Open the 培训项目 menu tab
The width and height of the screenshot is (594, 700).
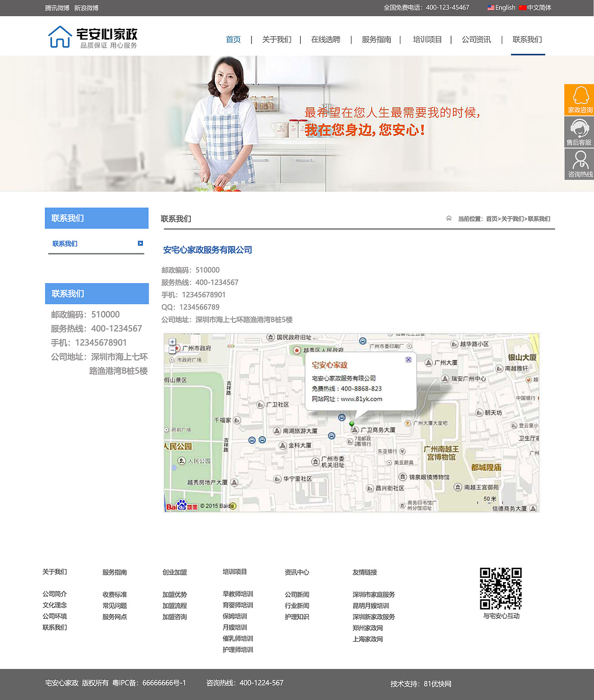coord(427,40)
